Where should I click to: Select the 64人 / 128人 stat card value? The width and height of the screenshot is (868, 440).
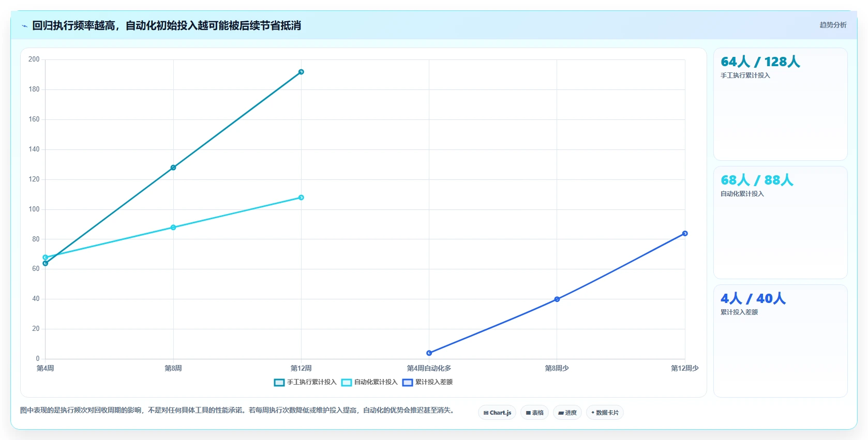click(x=760, y=62)
